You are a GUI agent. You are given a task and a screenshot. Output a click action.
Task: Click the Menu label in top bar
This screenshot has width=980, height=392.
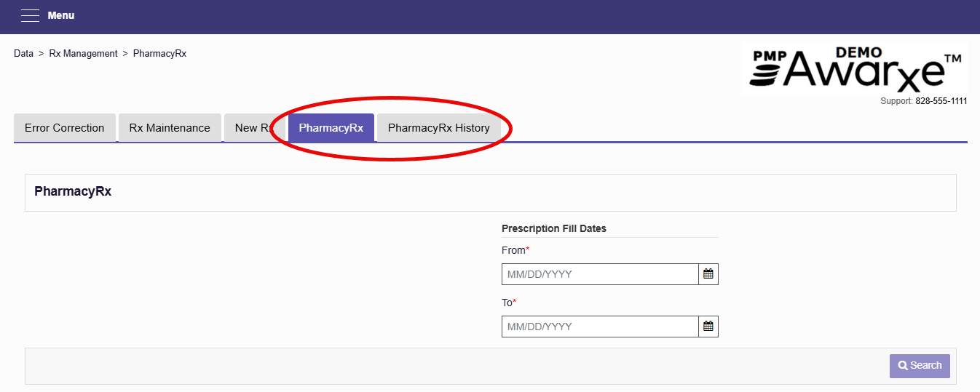[61, 15]
